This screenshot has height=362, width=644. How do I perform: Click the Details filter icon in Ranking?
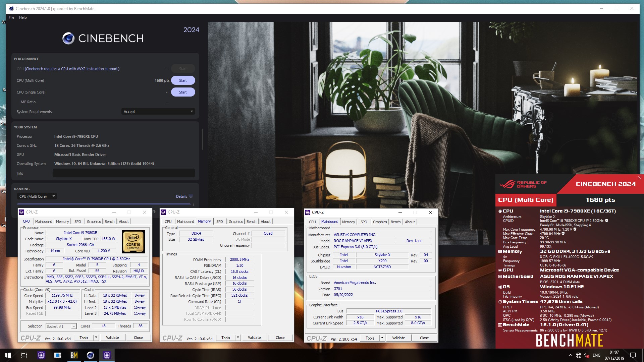tap(191, 196)
